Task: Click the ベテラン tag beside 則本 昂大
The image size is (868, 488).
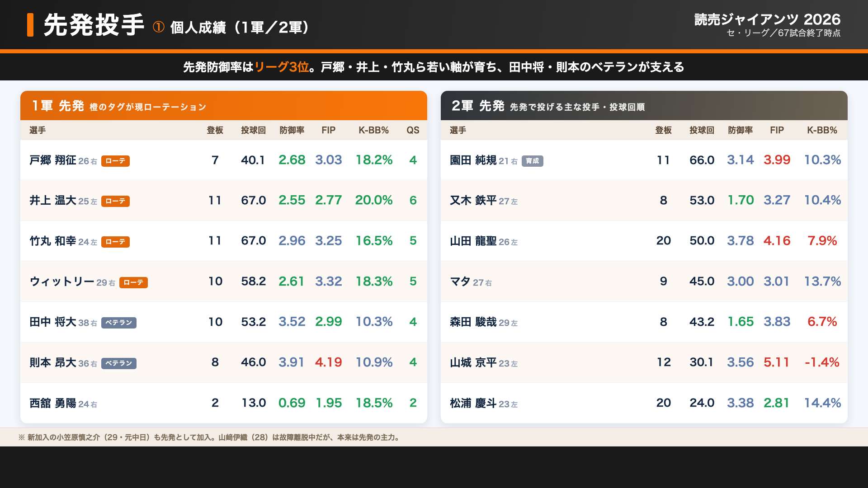Action: 119,363
